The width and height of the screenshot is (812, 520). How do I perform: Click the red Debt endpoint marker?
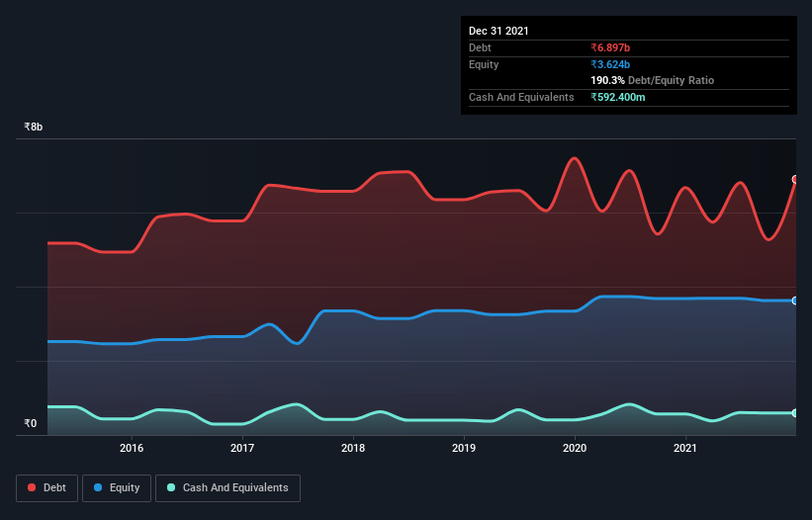click(795, 180)
